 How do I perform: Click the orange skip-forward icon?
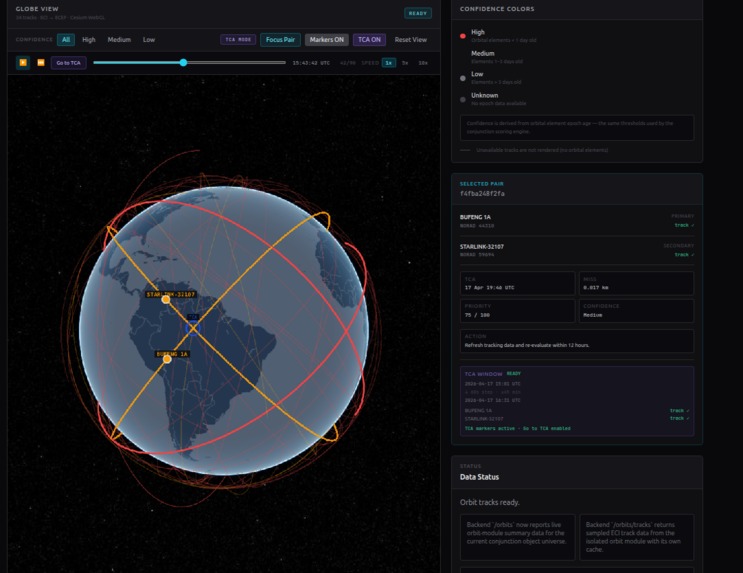coord(41,63)
